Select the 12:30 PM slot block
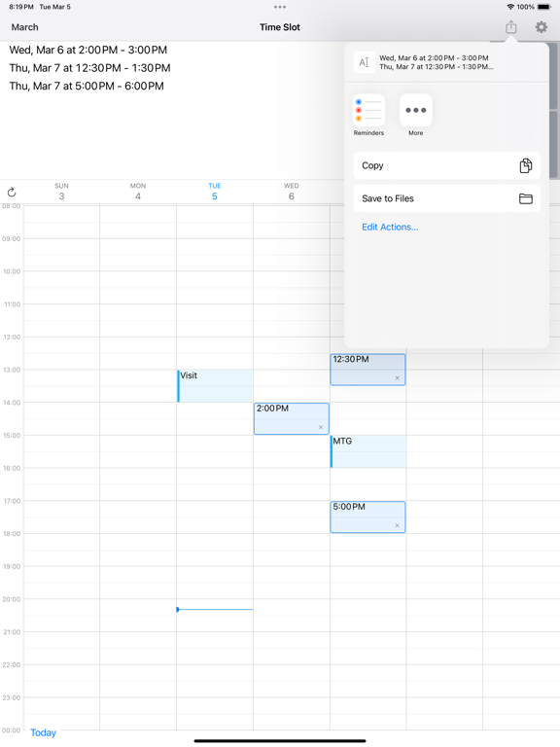This screenshot has width=560, height=747. point(367,370)
